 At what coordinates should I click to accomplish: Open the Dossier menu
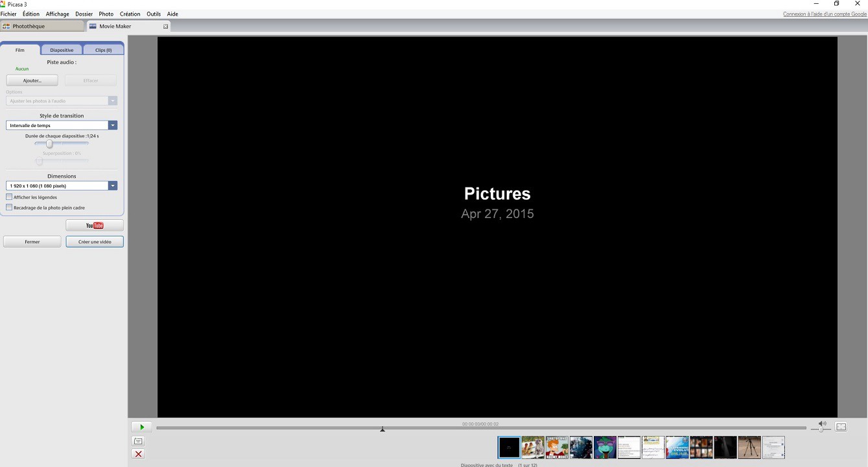tap(84, 14)
